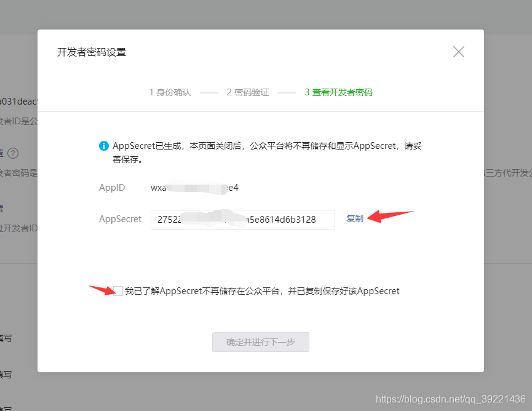The height and width of the screenshot is (411, 532).
Task: Select step 1 身份确认
Action: (x=170, y=92)
